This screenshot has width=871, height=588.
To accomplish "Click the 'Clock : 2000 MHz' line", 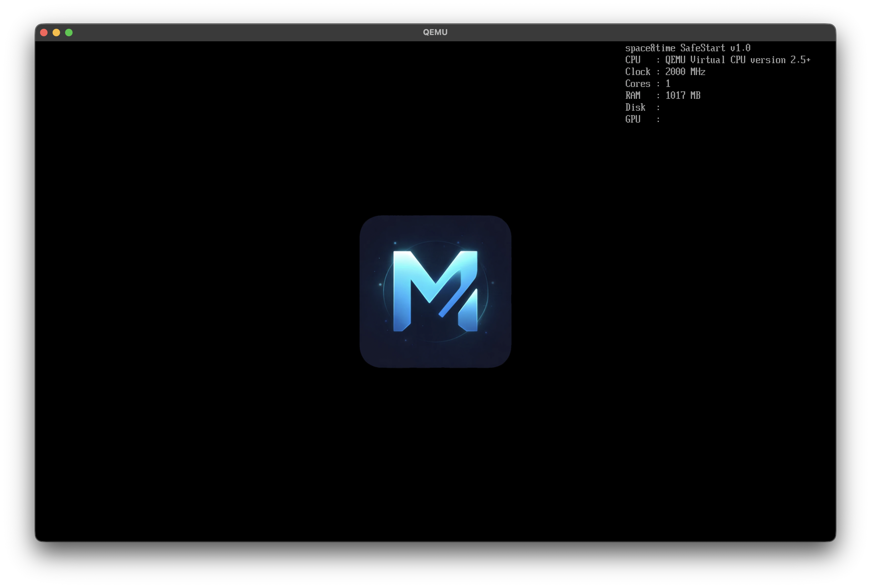I will tap(665, 72).
